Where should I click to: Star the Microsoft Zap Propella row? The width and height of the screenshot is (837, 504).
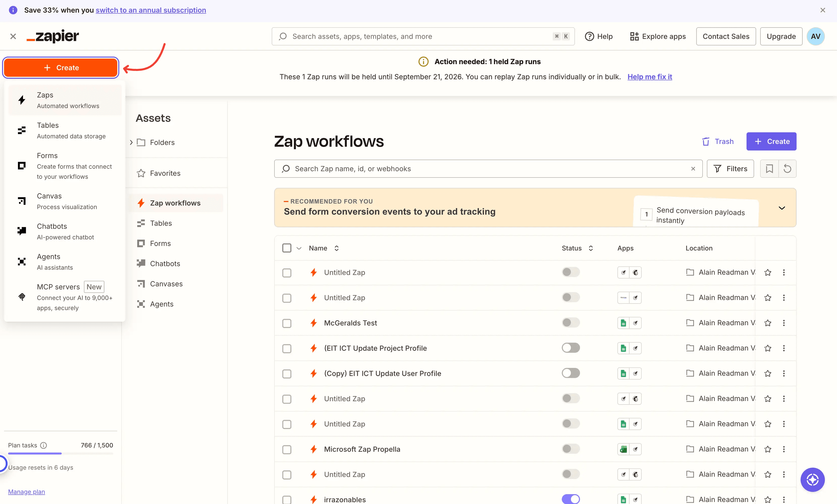768,449
